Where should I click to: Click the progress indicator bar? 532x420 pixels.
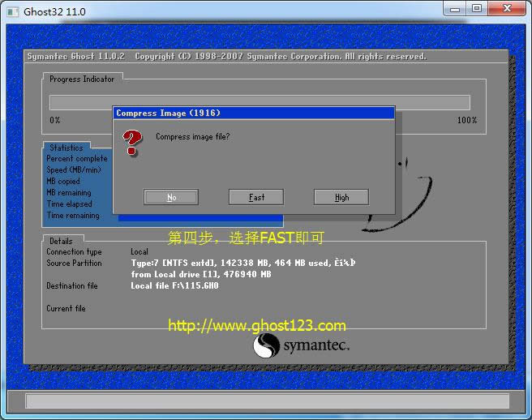pos(260,102)
